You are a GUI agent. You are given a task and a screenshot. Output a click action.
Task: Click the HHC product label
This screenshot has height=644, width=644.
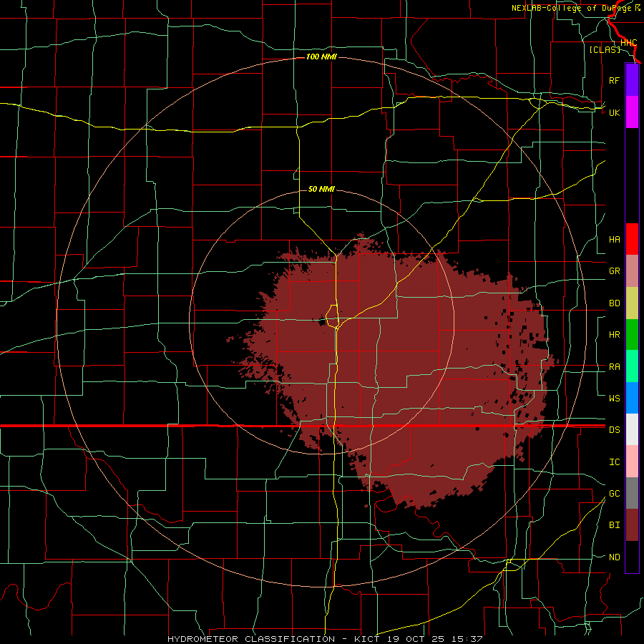[628, 43]
